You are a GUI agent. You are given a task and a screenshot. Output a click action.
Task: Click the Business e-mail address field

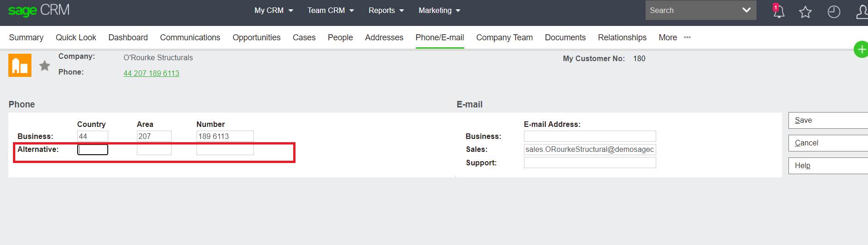coord(590,136)
